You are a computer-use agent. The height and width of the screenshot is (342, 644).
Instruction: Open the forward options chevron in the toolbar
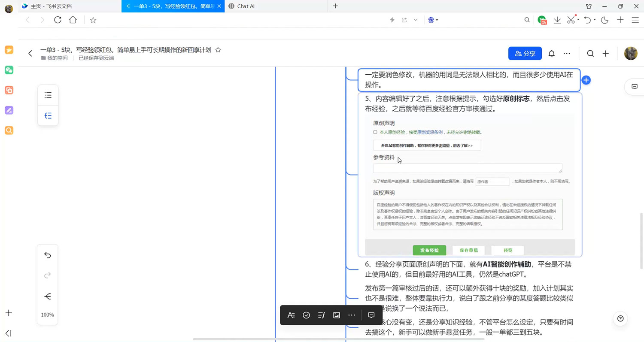click(416, 20)
